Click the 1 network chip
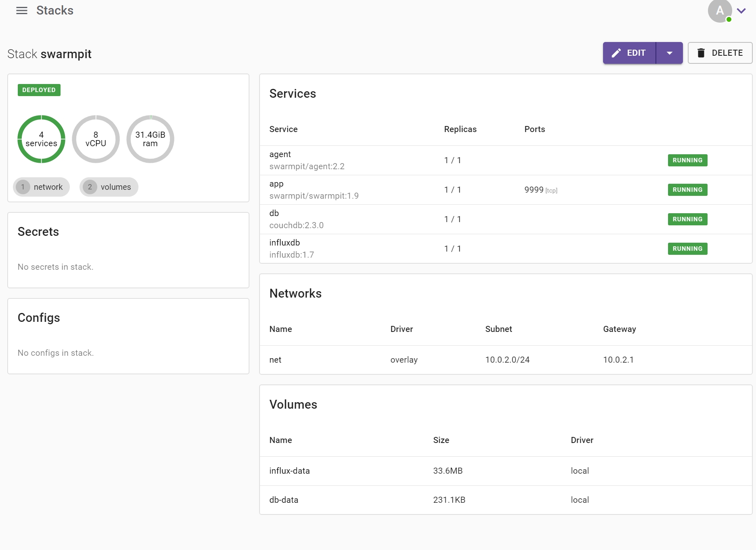Image resolution: width=756 pixels, height=550 pixels. pyautogui.click(x=41, y=187)
